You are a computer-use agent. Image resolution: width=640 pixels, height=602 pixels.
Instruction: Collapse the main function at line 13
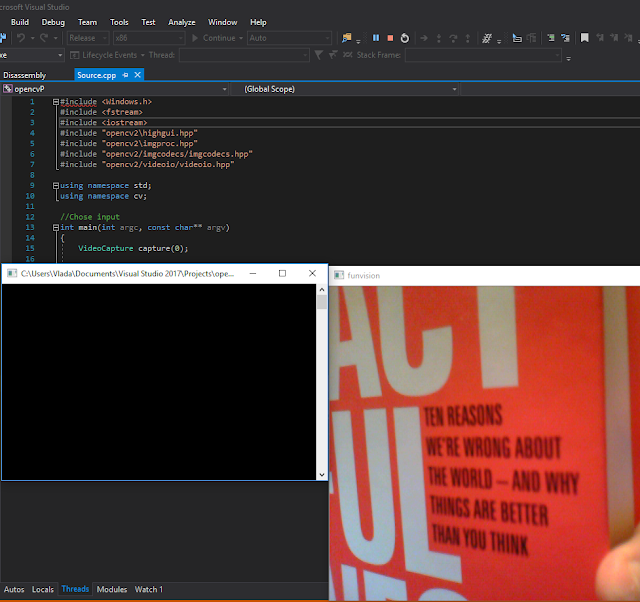[56, 228]
